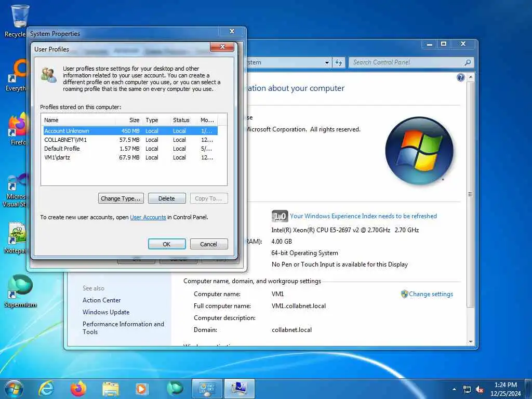Open the Supermium desktop shortcut
Image resolution: width=532 pixels, height=399 pixels.
pos(20,291)
